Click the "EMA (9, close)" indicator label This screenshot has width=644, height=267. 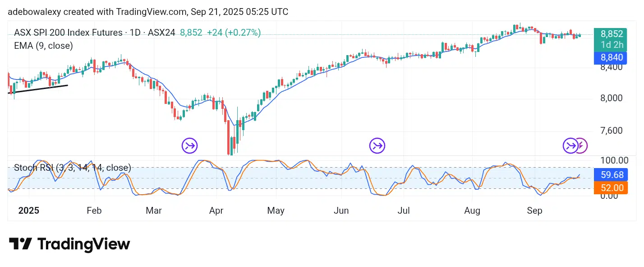[x=43, y=45]
